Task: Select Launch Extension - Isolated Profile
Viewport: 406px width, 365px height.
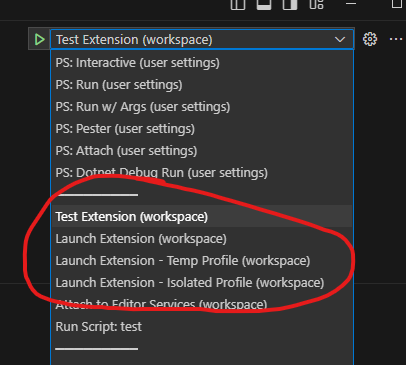Action: [x=202, y=283]
